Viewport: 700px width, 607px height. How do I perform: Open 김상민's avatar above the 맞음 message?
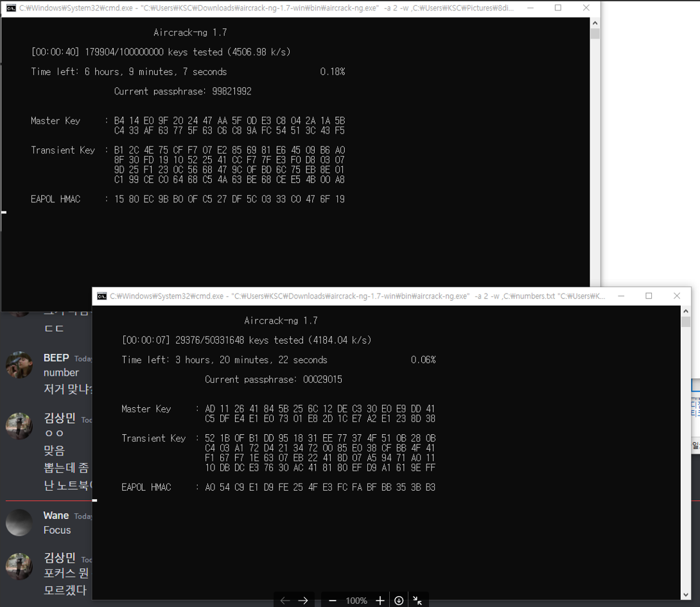point(19,426)
